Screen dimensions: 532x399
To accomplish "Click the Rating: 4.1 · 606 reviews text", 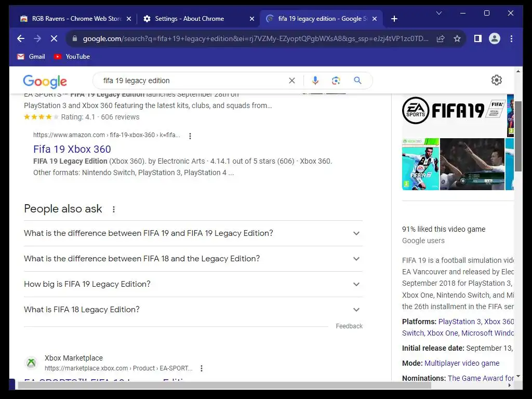I will 100,117.
